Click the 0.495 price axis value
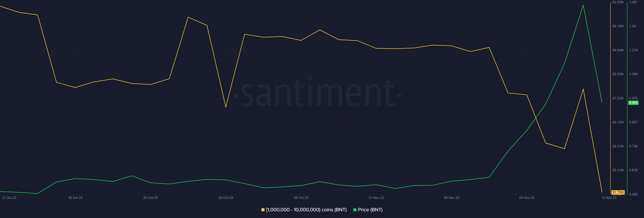The width and height of the screenshot is (644, 218). [x=633, y=194]
